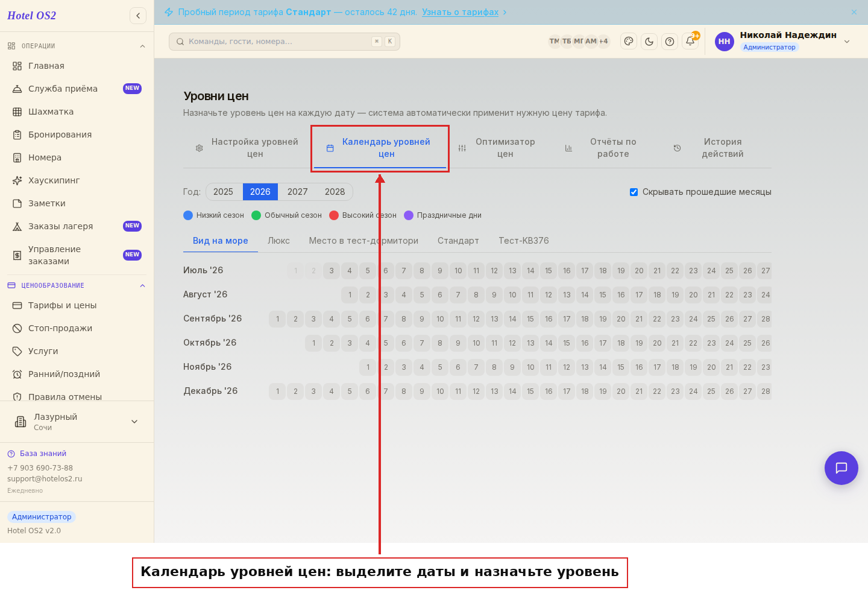Image resolution: width=868 pixels, height=602 pixels.
Task: Click purple Праздничные дни legend swatch
Action: [409, 215]
